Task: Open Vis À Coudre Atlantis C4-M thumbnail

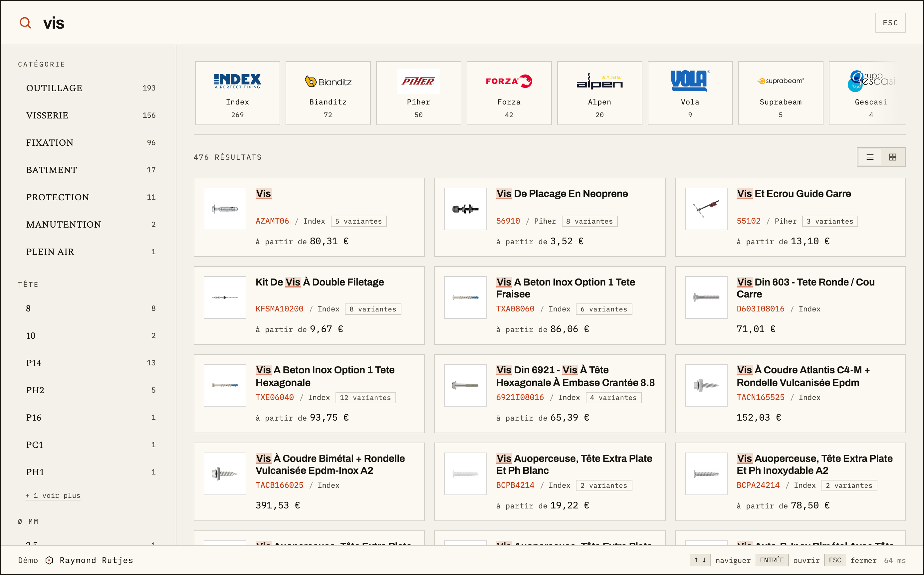Action: tap(706, 385)
